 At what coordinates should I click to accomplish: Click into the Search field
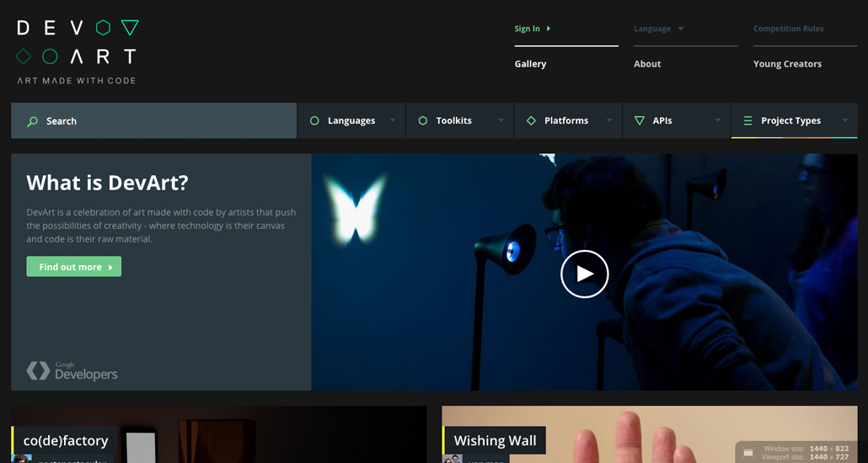click(x=154, y=120)
